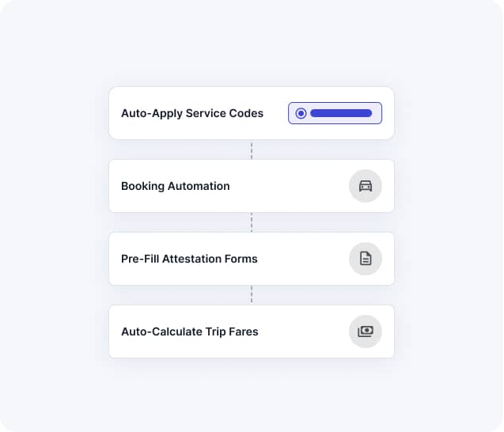Click the blue progress bar in Service Codes
Viewport: 504px width, 432px height.
(x=341, y=113)
